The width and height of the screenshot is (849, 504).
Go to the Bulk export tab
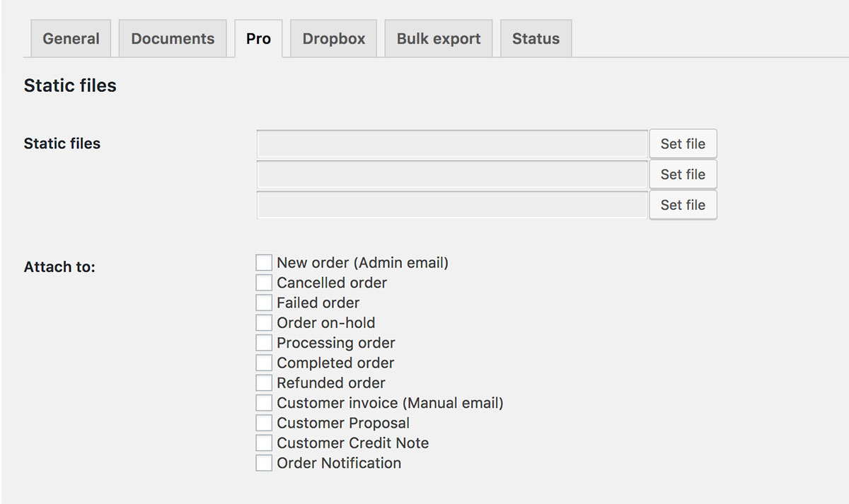point(439,39)
